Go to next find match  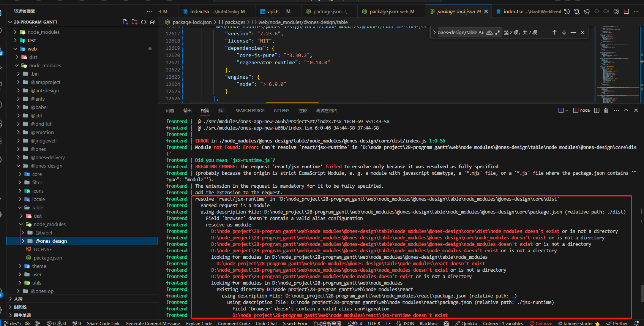564,32
